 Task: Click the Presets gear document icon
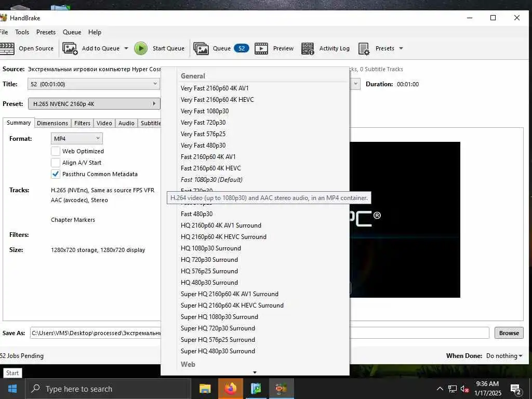[x=364, y=48]
